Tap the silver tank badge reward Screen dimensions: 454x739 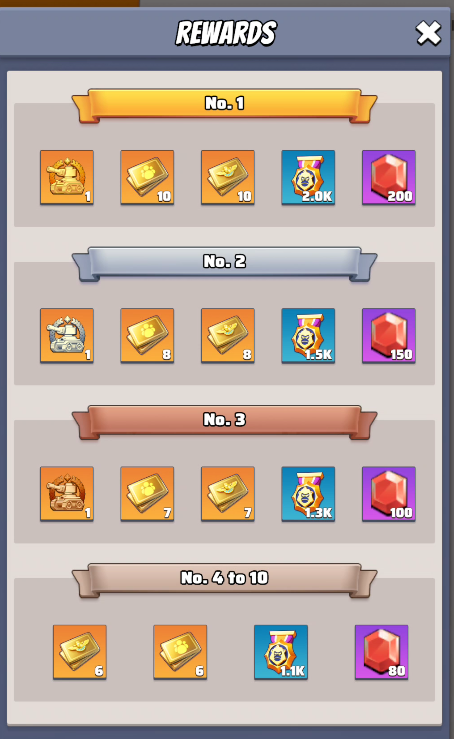click(x=67, y=336)
